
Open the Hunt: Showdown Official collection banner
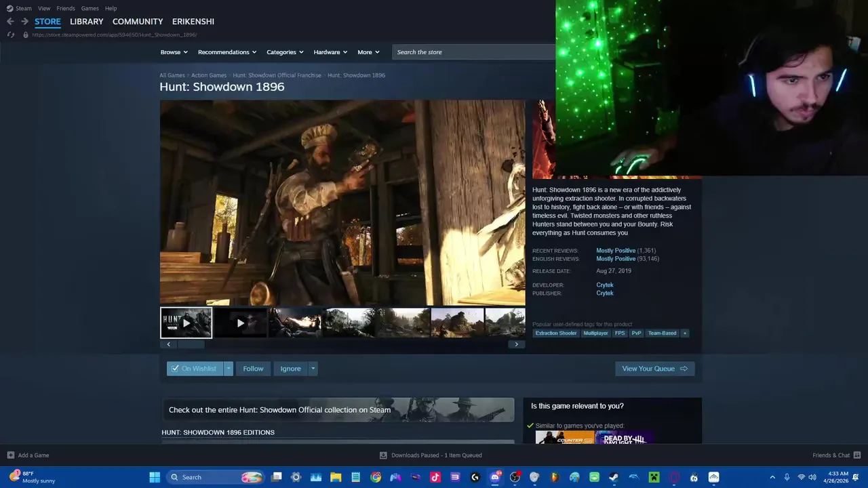pyautogui.click(x=338, y=410)
